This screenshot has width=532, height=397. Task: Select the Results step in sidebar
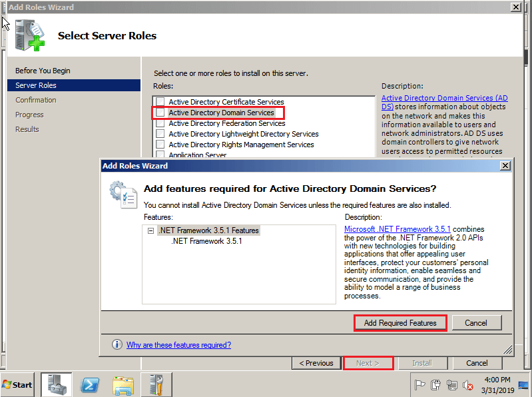(x=27, y=129)
